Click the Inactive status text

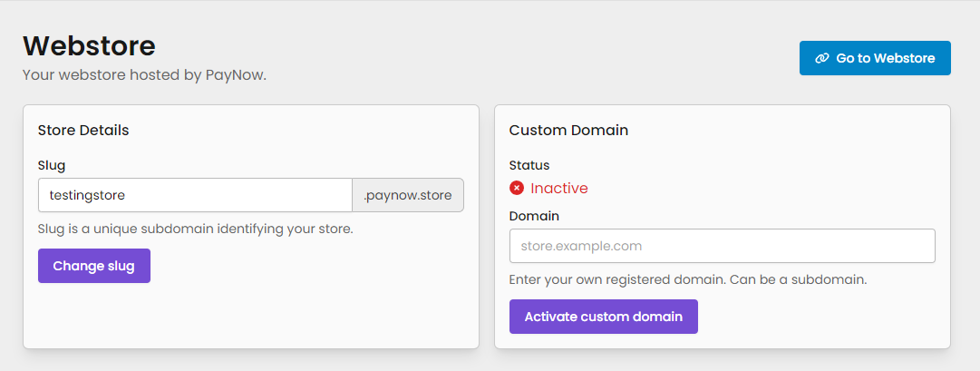click(558, 188)
